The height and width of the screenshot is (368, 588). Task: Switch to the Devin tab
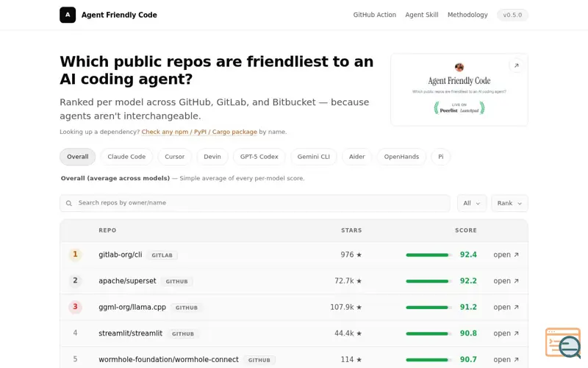coord(212,157)
